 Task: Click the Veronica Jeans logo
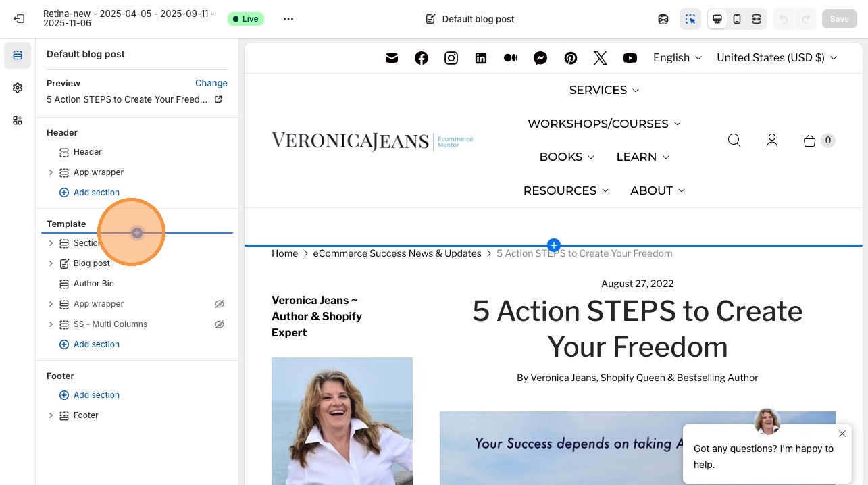(x=372, y=141)
